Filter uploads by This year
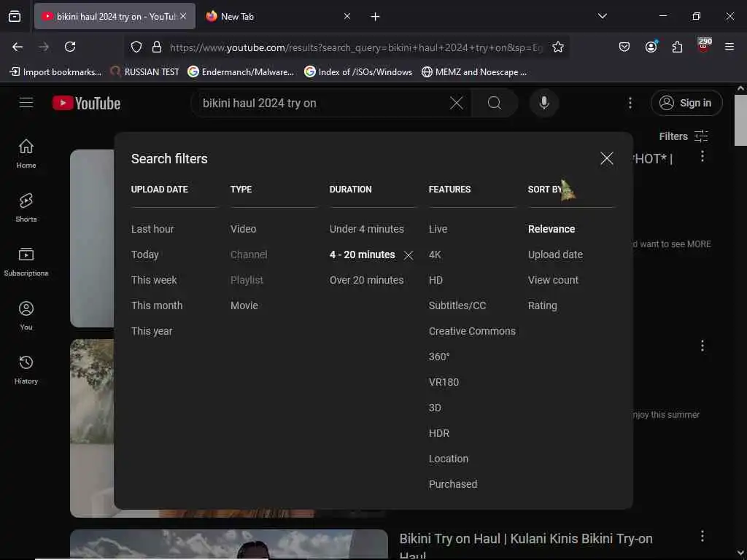The image size is (747, 560). [x=152, y=332]
